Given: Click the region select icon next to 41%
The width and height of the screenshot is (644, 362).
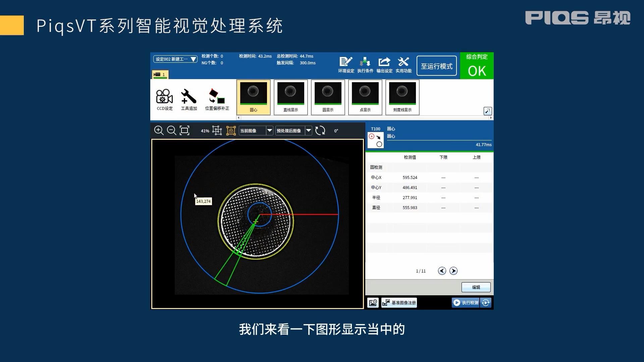Looking at the screenshot, I should click(217, 130).
